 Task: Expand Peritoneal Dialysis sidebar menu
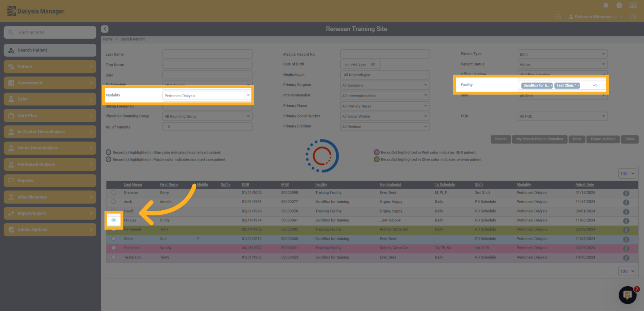point(50,164)
